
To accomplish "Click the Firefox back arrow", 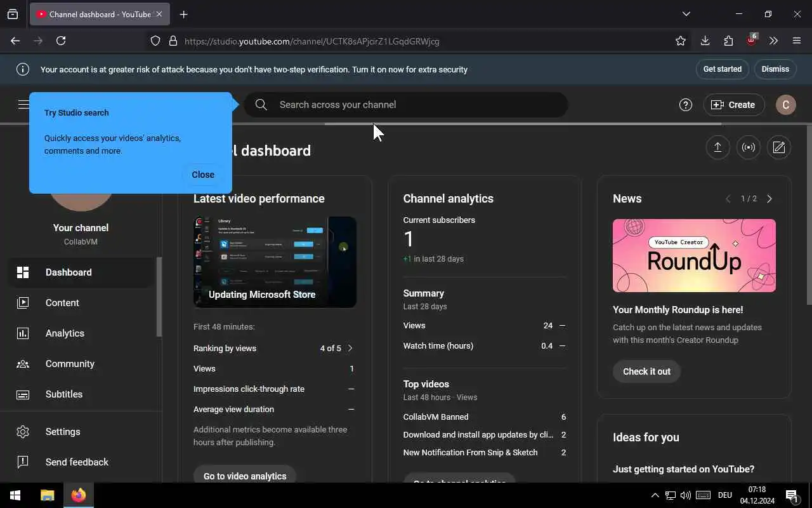I will tap(15, 41).
